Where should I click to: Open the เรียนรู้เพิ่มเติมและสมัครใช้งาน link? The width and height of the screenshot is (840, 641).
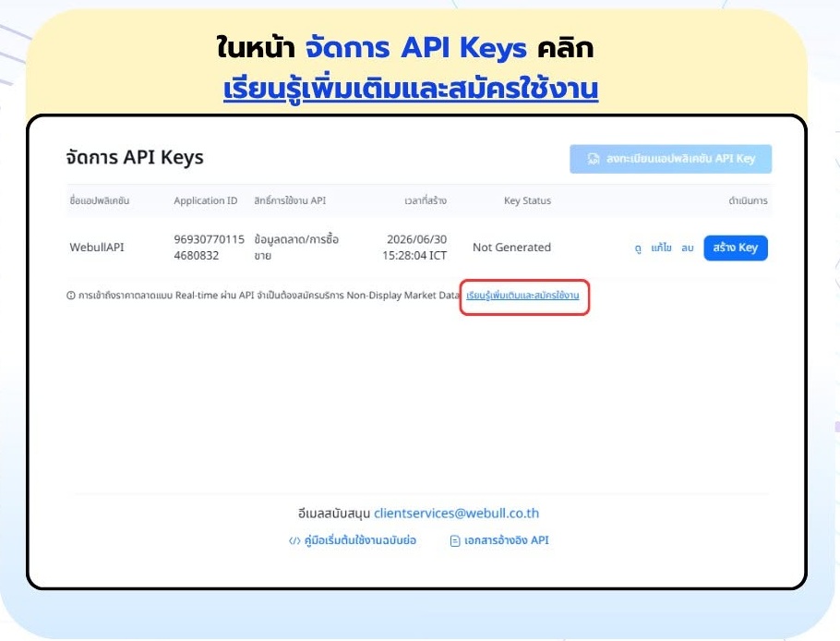click(522, 296)
